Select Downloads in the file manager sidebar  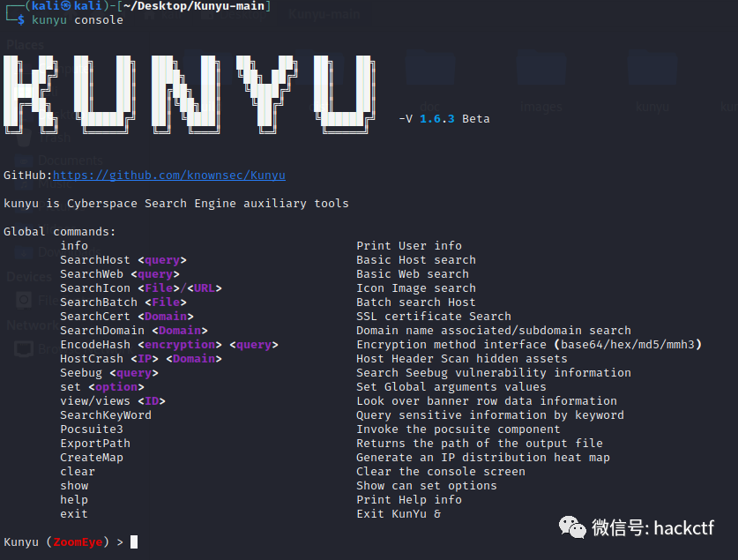[48, 253]
